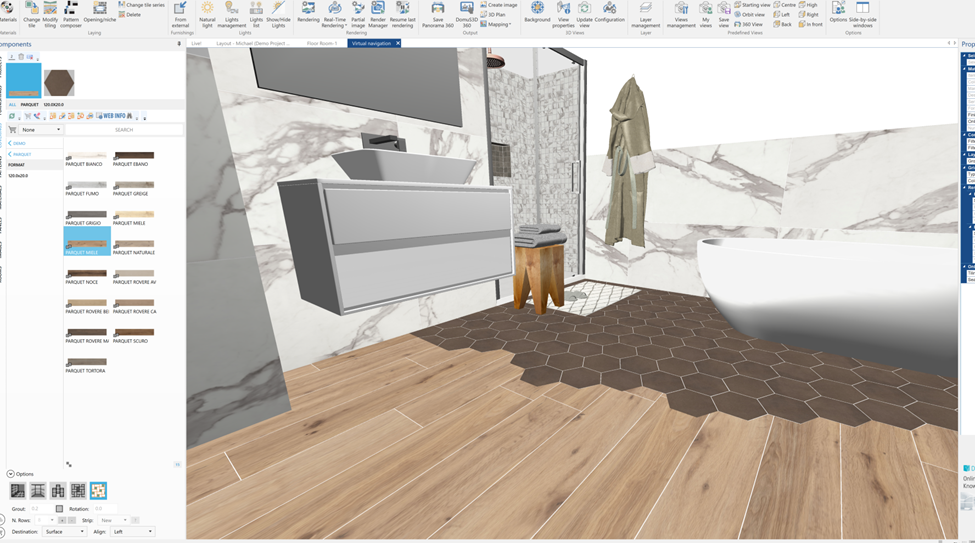975x543 pixels.
Task: Open Layer management
Action: pyautogui.click(x=645, y=14)
